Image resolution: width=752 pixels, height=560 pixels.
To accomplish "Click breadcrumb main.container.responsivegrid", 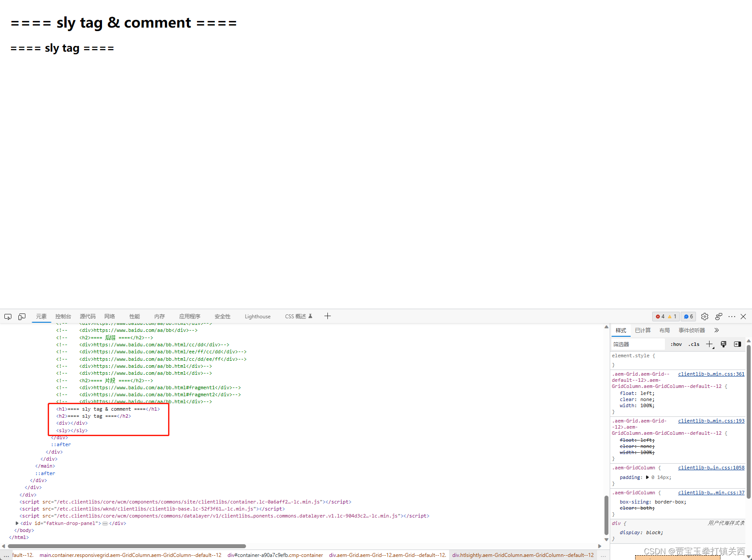I will coord(130,555).
